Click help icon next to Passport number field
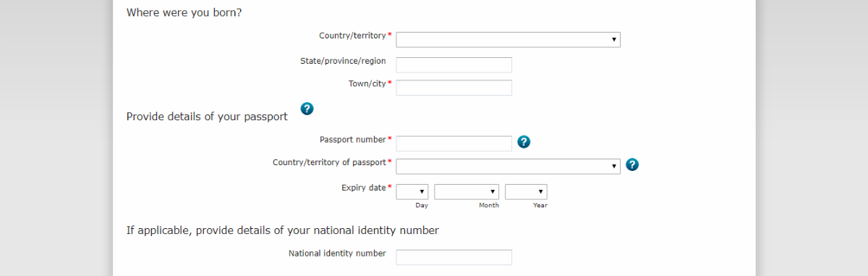Viewport: 868px width, 276px height. point(524,142)
